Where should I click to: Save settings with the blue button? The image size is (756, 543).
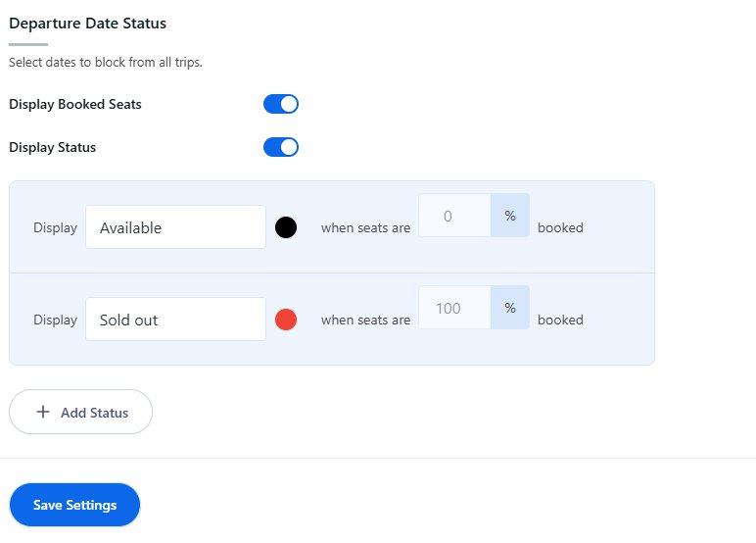[74, 505]
